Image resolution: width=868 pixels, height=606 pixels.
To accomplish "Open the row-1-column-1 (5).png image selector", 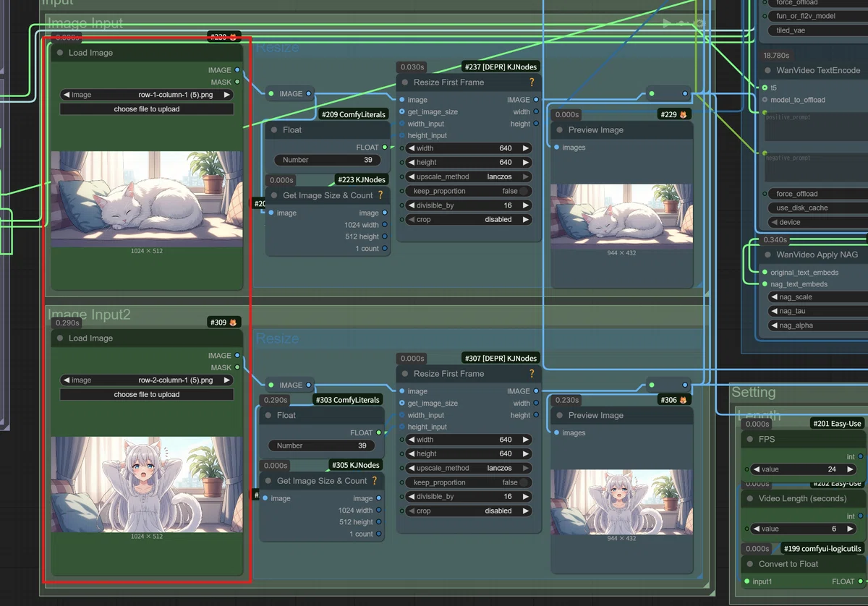I will (147, 95).
